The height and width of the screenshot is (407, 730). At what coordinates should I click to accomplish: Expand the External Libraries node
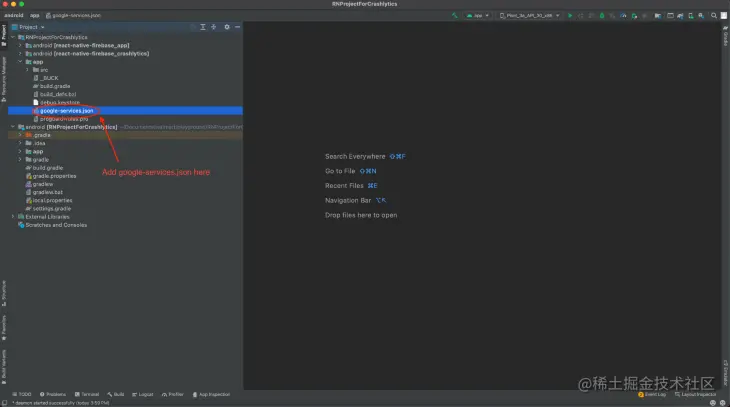coord(13,217)
